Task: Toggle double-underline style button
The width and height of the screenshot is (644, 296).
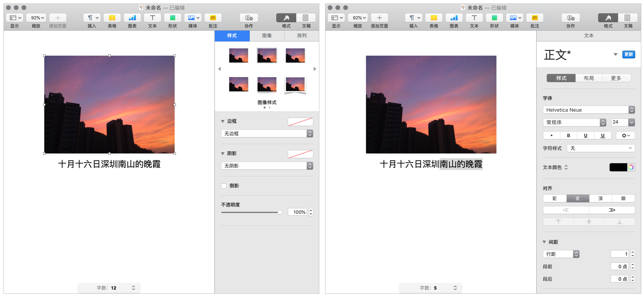Action: (603, 135)
